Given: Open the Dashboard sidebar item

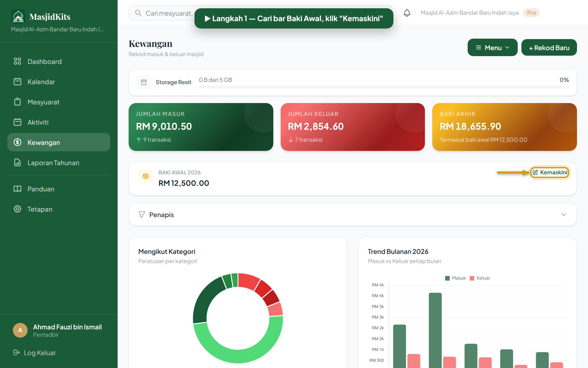Looking at the screenshot, I should tap(59, 61).
